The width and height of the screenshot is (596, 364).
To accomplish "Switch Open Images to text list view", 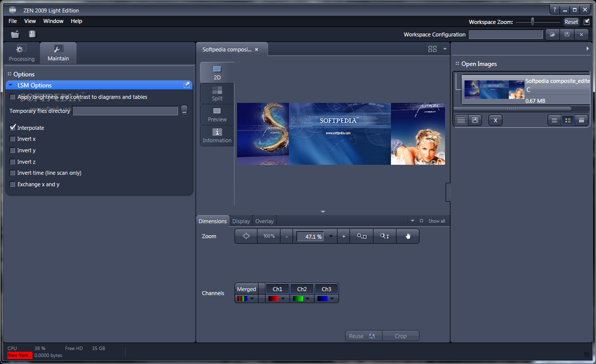I will (x=554, y=120).
